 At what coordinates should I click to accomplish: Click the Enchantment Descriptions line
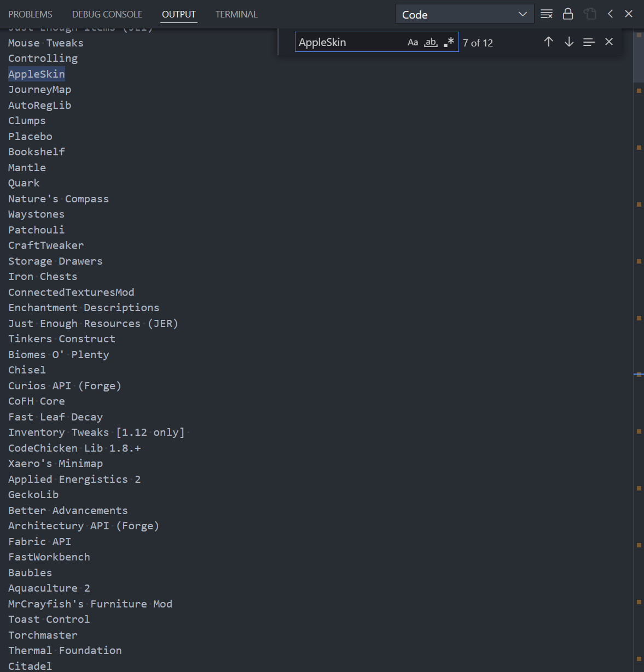pyautogui.click(x=84, y=308)
